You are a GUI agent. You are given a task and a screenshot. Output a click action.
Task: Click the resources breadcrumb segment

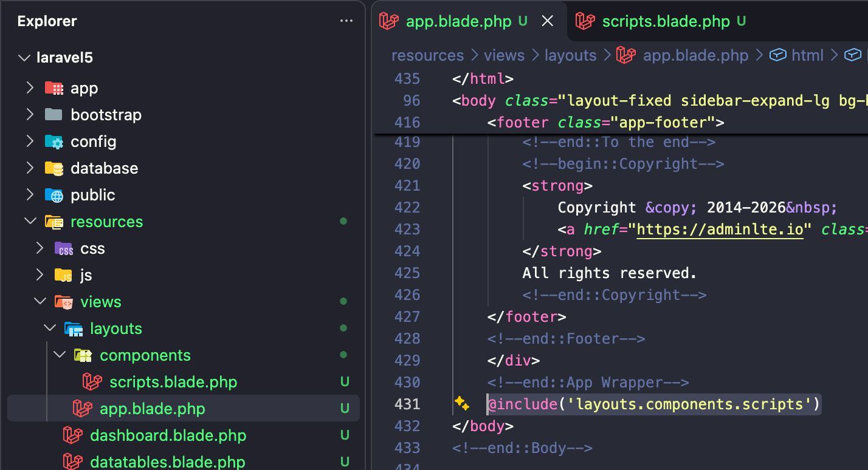[x=427, y=55]
